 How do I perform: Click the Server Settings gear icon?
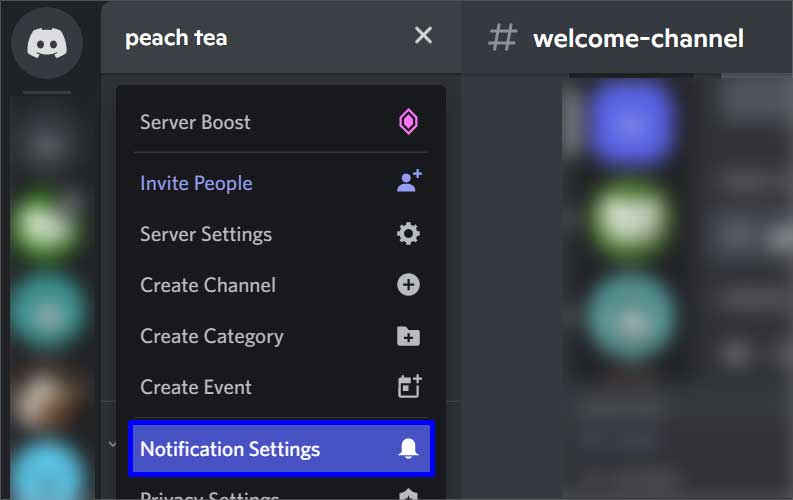point(408,234)
